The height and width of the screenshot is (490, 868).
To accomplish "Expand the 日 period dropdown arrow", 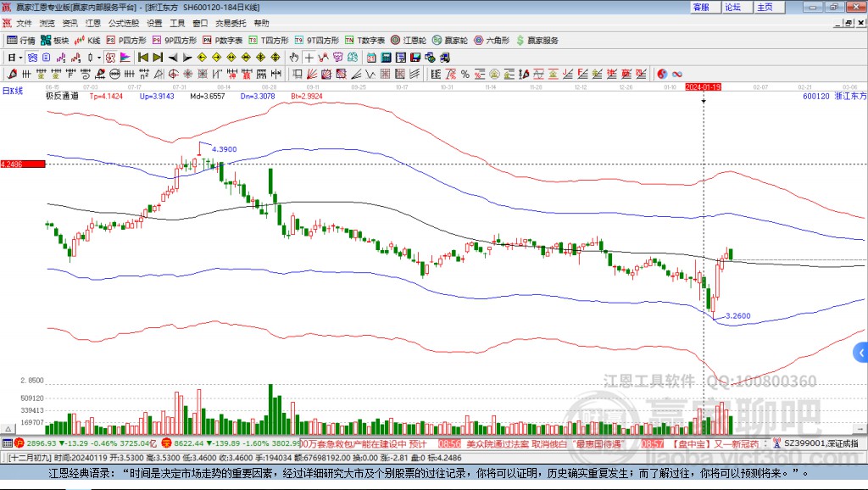I will click(21, 58).
